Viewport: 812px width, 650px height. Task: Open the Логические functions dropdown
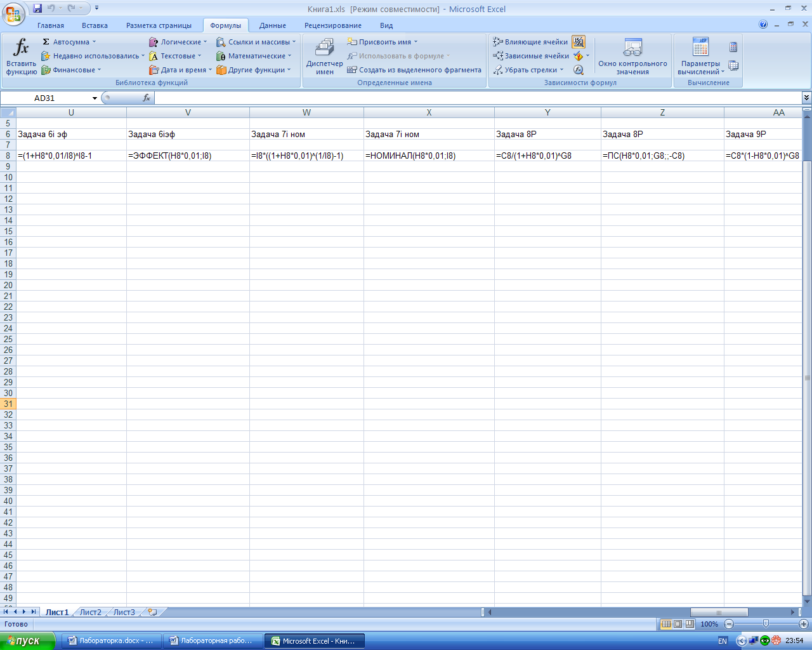[178, 42]
